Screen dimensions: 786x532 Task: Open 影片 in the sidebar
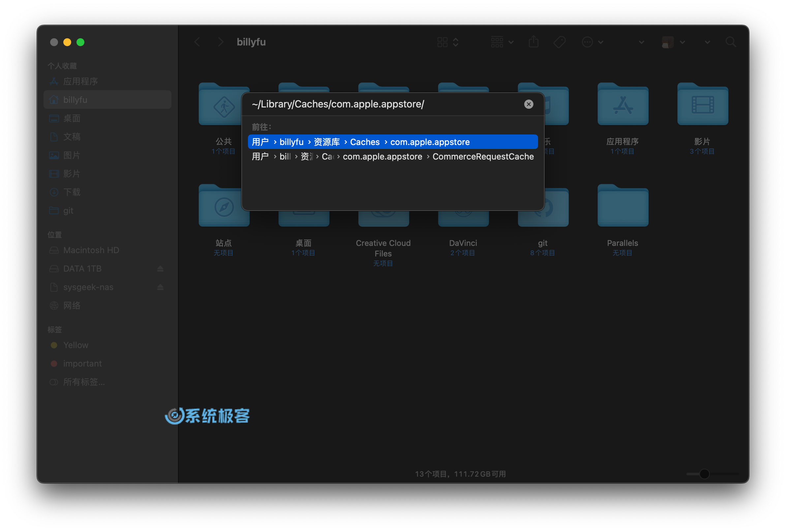107,173
